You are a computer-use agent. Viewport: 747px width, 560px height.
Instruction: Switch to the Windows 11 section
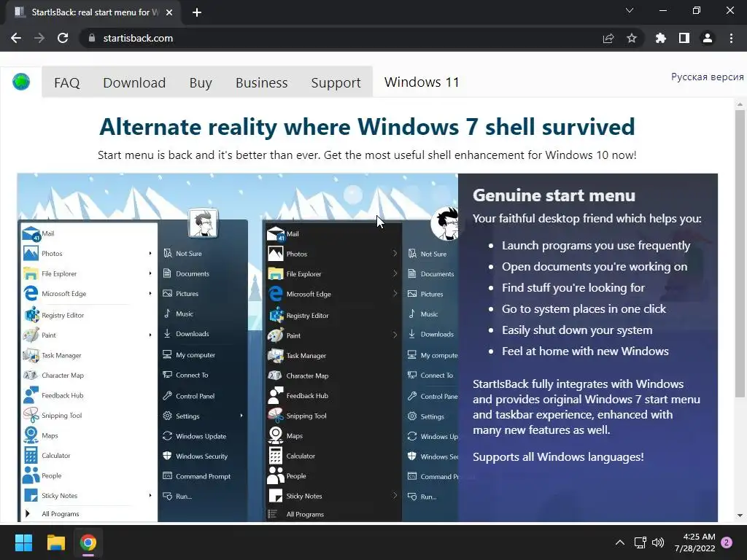[x=422, y=82]
